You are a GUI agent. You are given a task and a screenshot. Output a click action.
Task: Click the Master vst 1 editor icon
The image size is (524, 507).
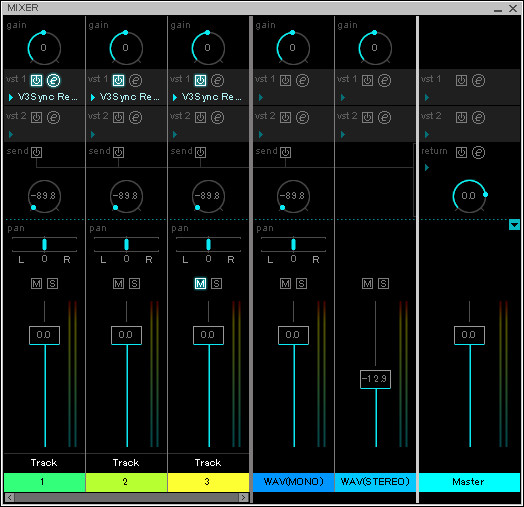tap(478, 80)
